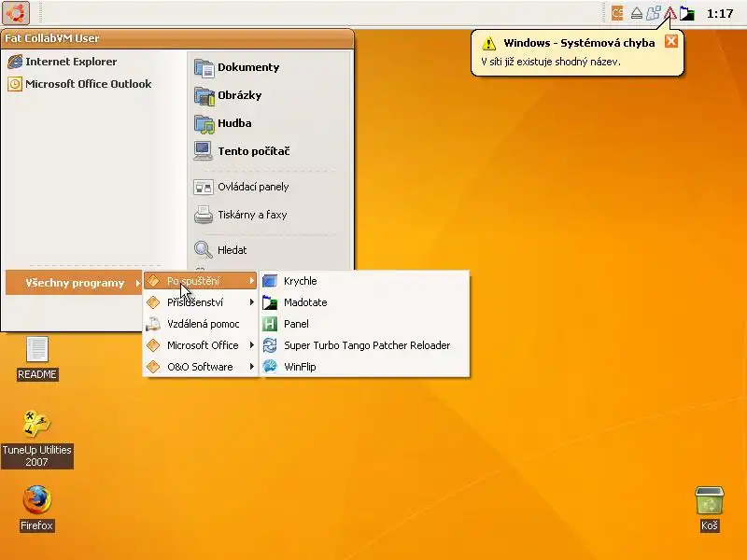
Task: Expand the Po spuštění submenu
Action: 201,281
